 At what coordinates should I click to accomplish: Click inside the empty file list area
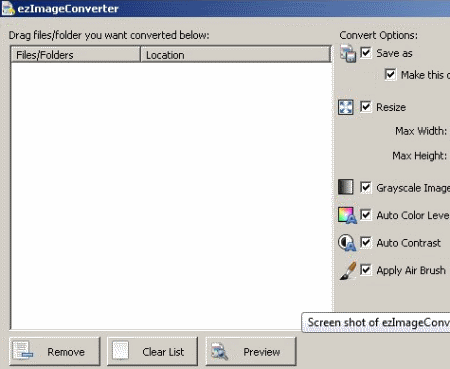coord(171,196)
